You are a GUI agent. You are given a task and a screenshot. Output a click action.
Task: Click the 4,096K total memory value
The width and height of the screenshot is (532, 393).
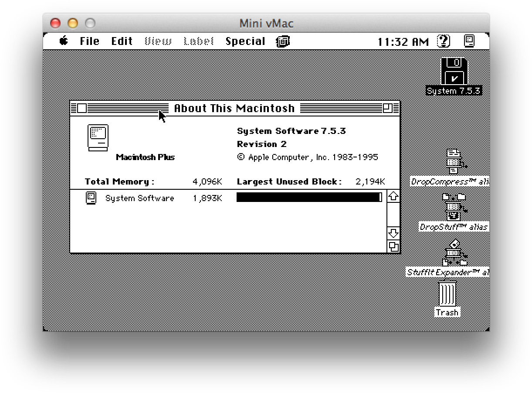[x=207, y=181]
